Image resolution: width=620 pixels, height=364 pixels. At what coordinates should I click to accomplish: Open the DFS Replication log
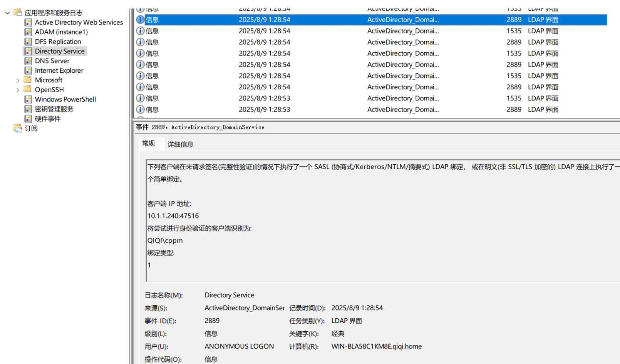pyautogui.click(x=58, y=42)
